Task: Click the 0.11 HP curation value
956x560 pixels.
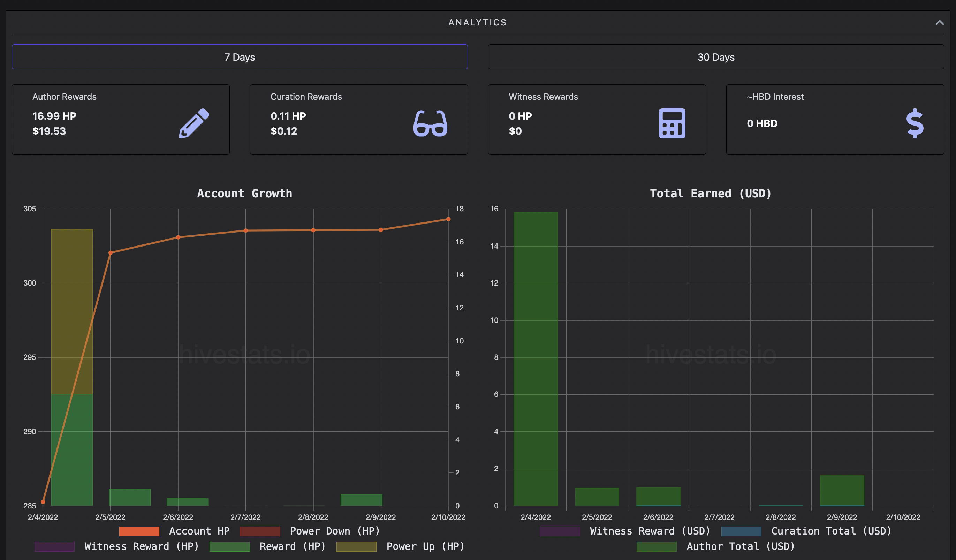Action: [x=288, y=116]
